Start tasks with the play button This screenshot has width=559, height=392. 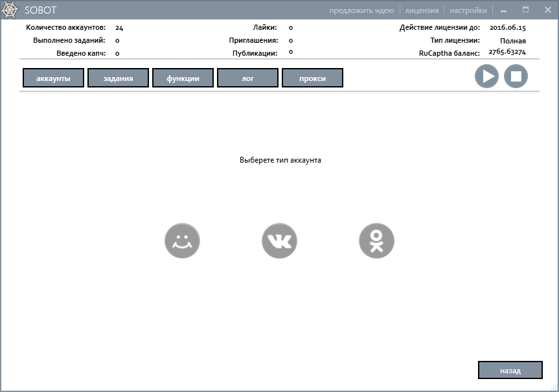pyautogui.click(x=486, y=76)
